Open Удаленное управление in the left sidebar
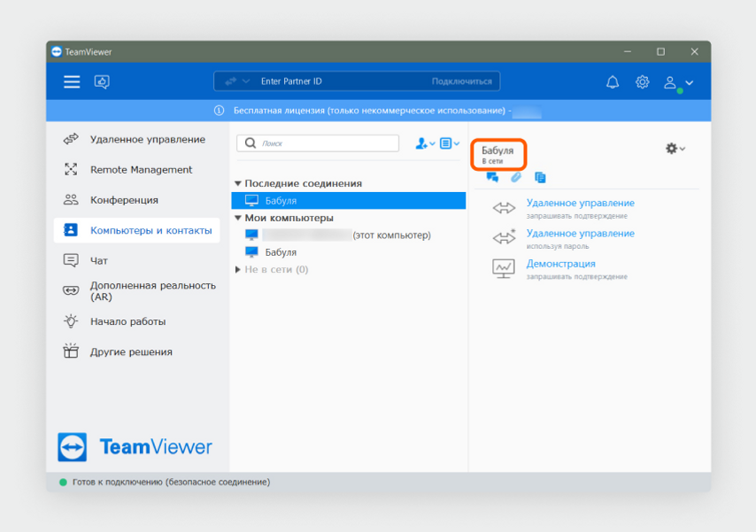 click(x=137, y=139)
